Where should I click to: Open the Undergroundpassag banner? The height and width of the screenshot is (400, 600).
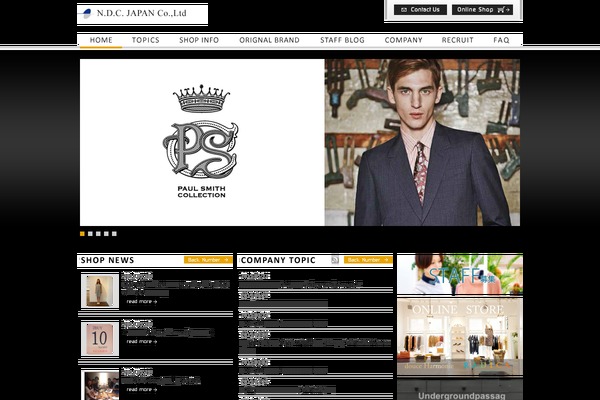[x=460, y=390]
